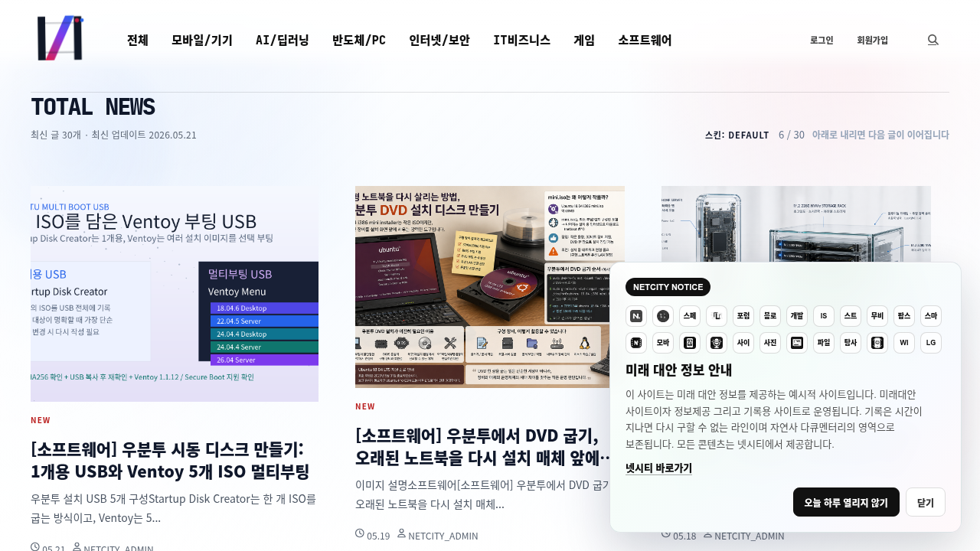Click the 회원가입 link
Image resolution: width=980 pixels, height=551 pixels.
(x=872, y=40)
